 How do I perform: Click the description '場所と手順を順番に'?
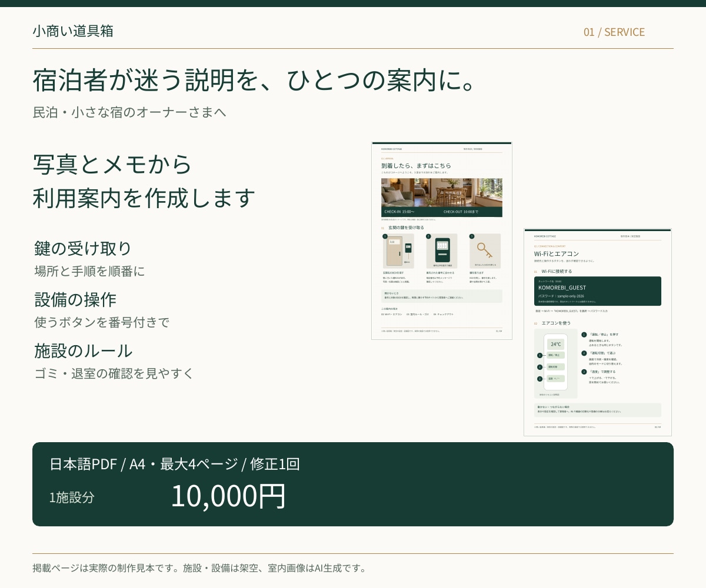90,271
